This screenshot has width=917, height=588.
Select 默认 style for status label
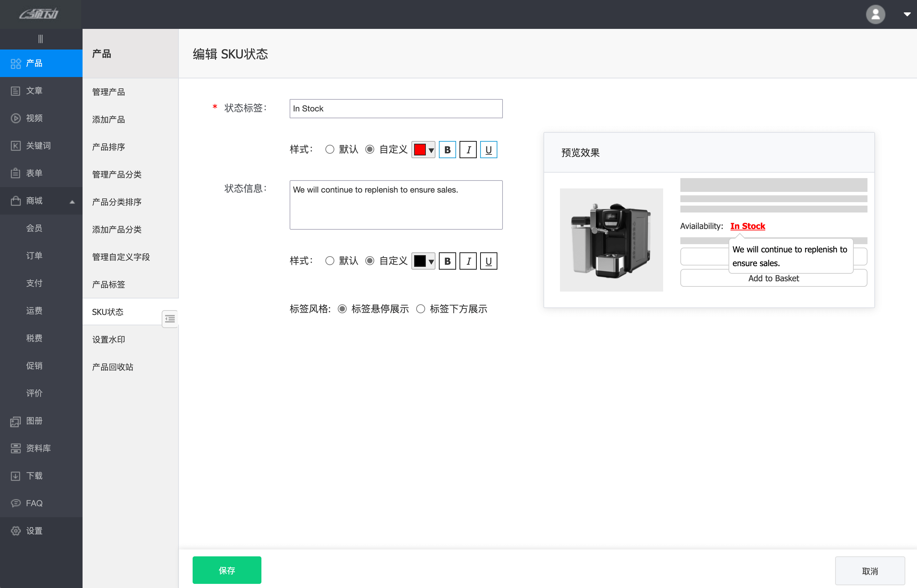tap(330, 149)
